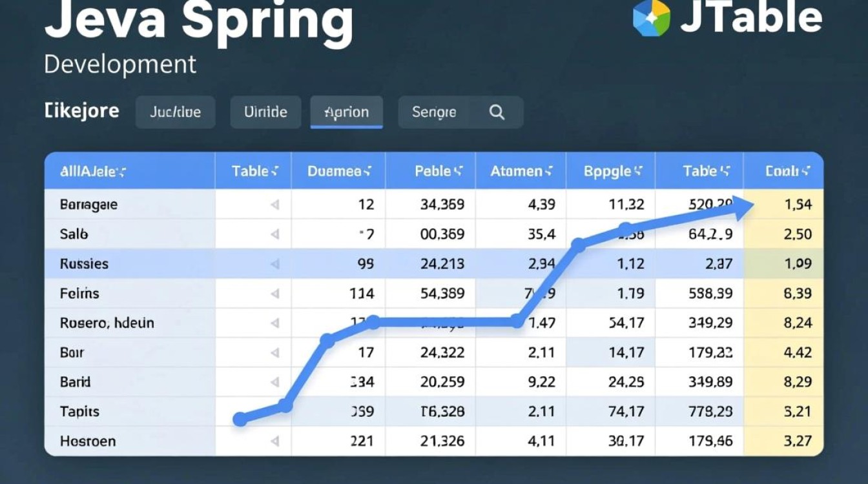This screenshot has height=484, width=868.
Task: Click sort icon on Atomen column header
Action: [548, 172]
